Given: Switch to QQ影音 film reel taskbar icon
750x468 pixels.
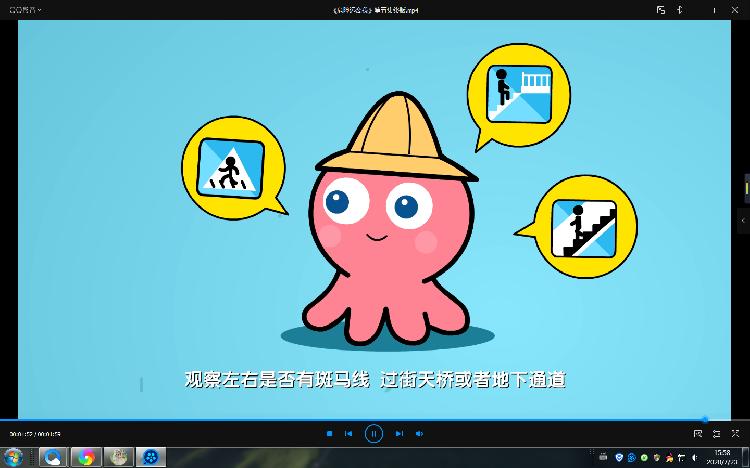Looking at the screenshot, I should [151, 457].
